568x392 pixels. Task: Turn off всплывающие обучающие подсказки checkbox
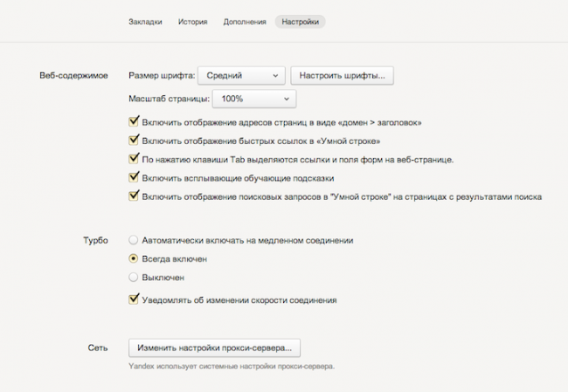pos(134,178)
